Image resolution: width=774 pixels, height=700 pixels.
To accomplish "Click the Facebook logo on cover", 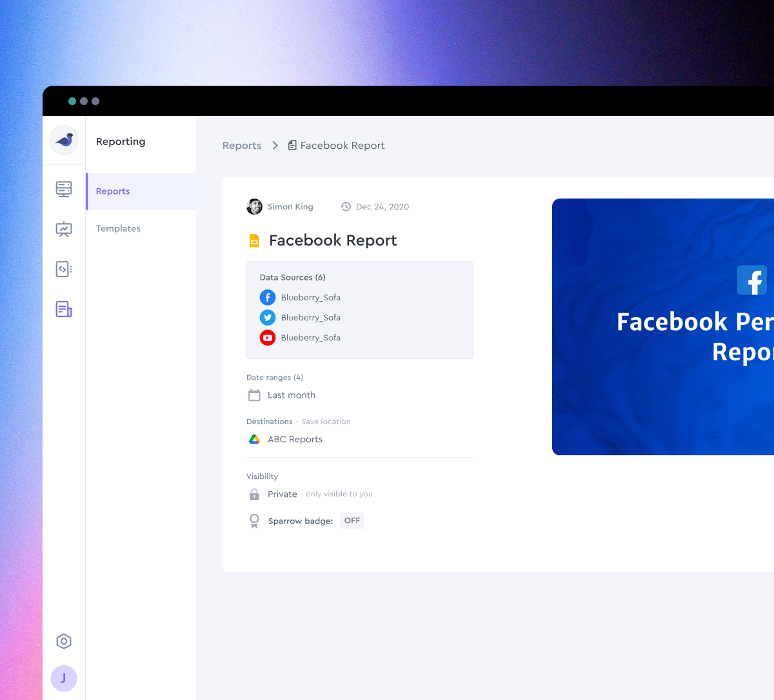I will (x=752, y=280).
